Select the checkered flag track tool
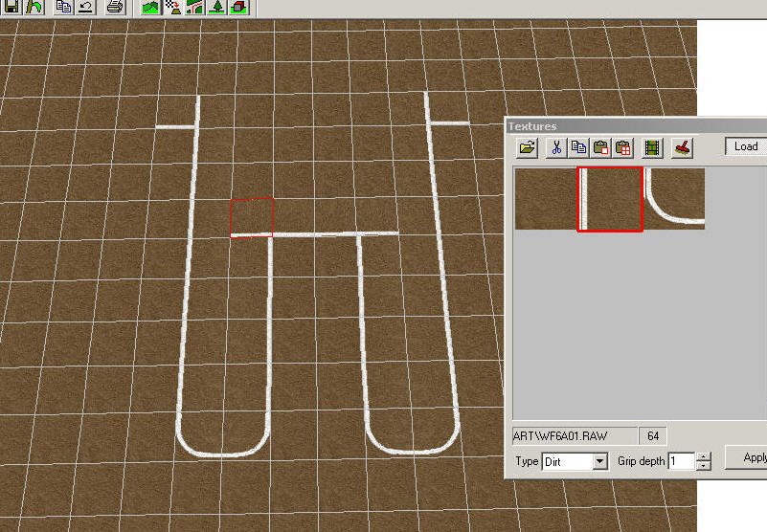 172,7
